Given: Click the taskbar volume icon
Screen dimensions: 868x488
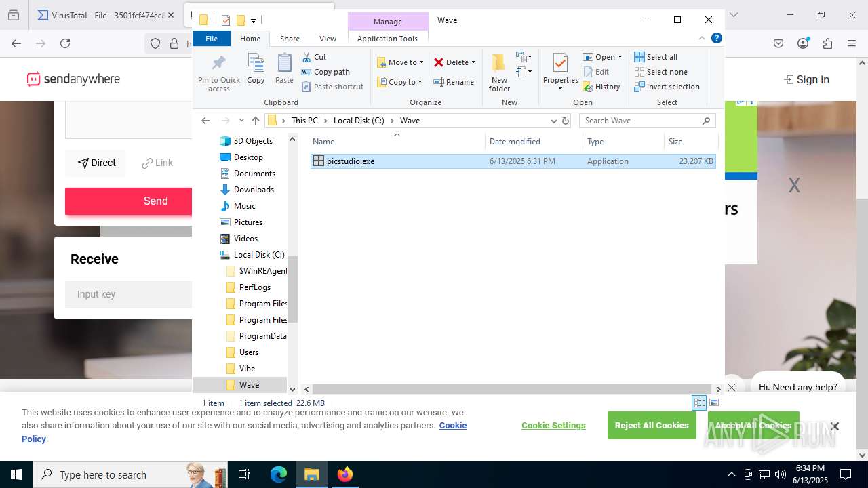Looking at the screenshot, I should (x=781, y=474).
